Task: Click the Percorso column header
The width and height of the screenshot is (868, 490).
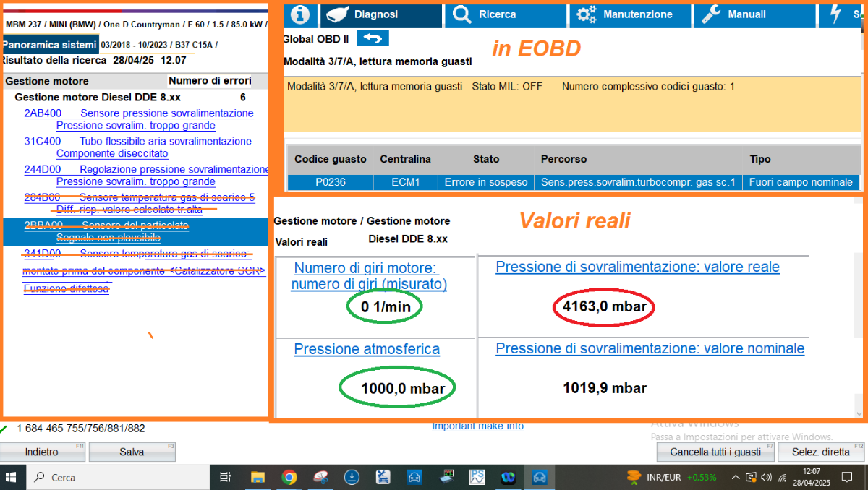Action: coord(564,159)
